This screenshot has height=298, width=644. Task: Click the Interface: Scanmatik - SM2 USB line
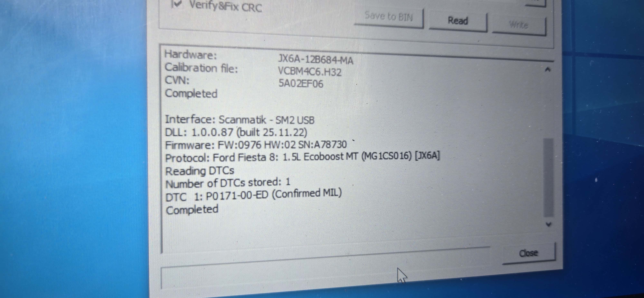coord(240,120)
